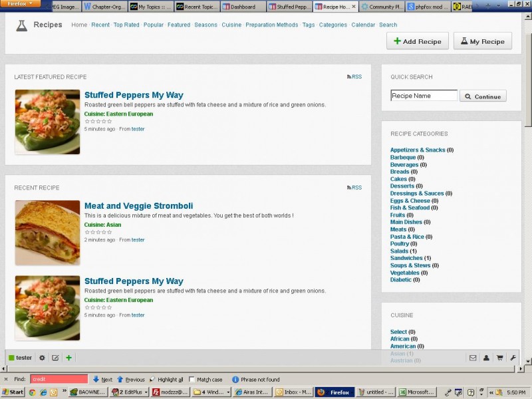The height and width of the screenshot is (399, 532).
Task: Open the Calendar menu item
Action: coord(363,25)
